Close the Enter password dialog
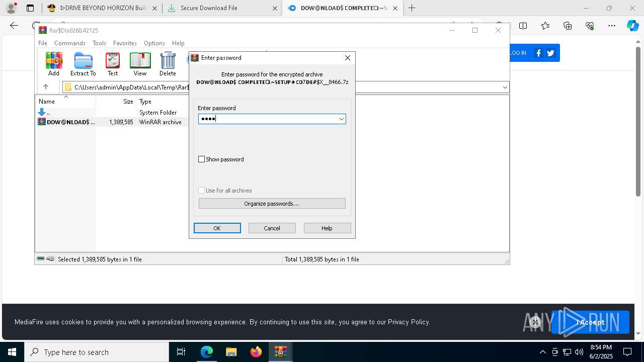Screen dimensions: 644x362 [x=348, y=58]
